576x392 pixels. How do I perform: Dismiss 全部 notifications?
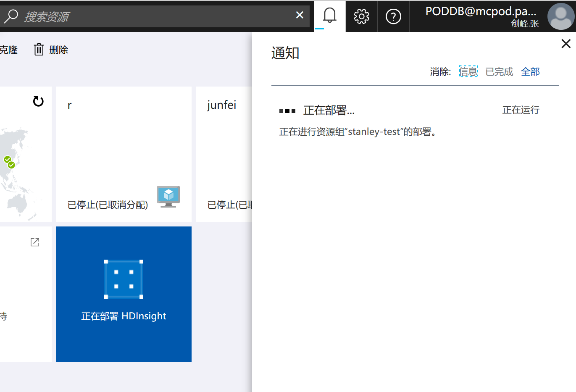click(x=530, y=72)
